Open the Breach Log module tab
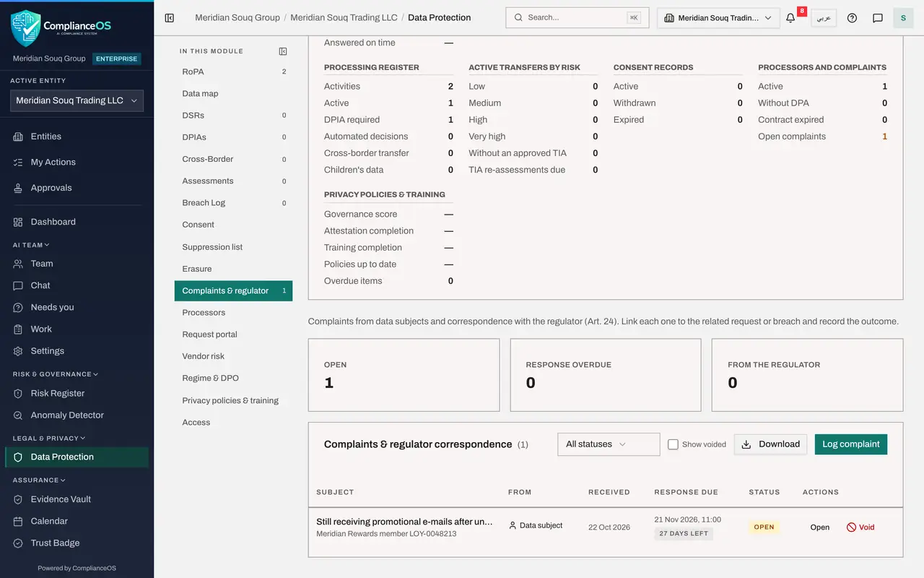Viewport: 924px width, 578px height. coord(233,203)
